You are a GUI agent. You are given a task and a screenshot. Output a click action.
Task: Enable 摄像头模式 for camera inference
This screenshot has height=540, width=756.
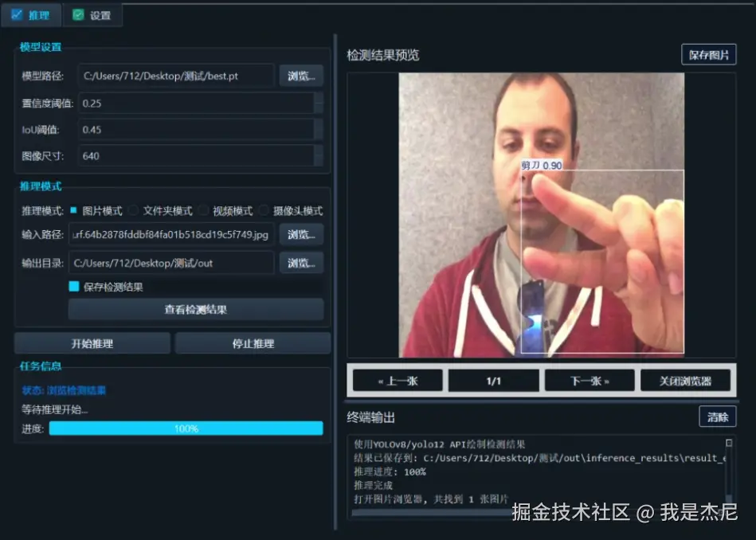[264, 210]
